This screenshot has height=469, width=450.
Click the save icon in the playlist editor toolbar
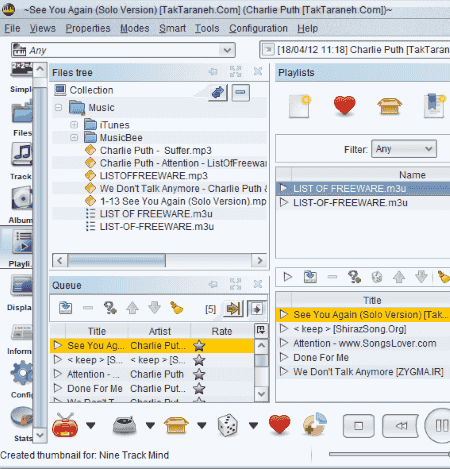pos(310,277)
